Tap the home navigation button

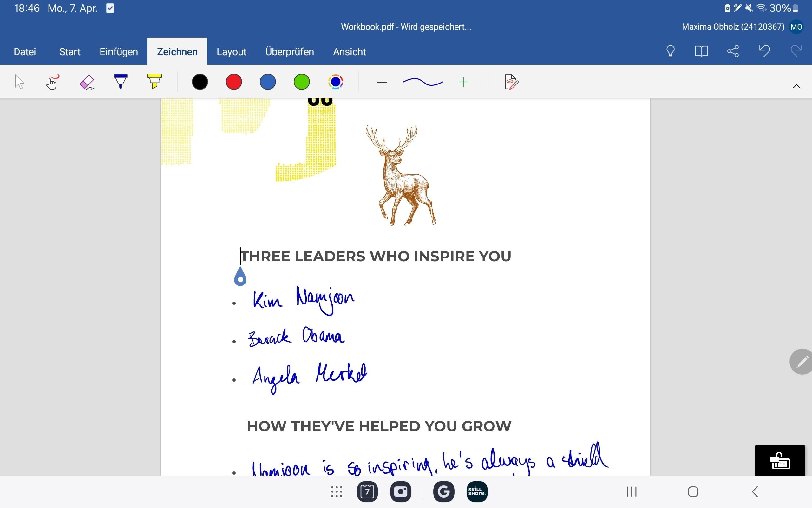693,491
